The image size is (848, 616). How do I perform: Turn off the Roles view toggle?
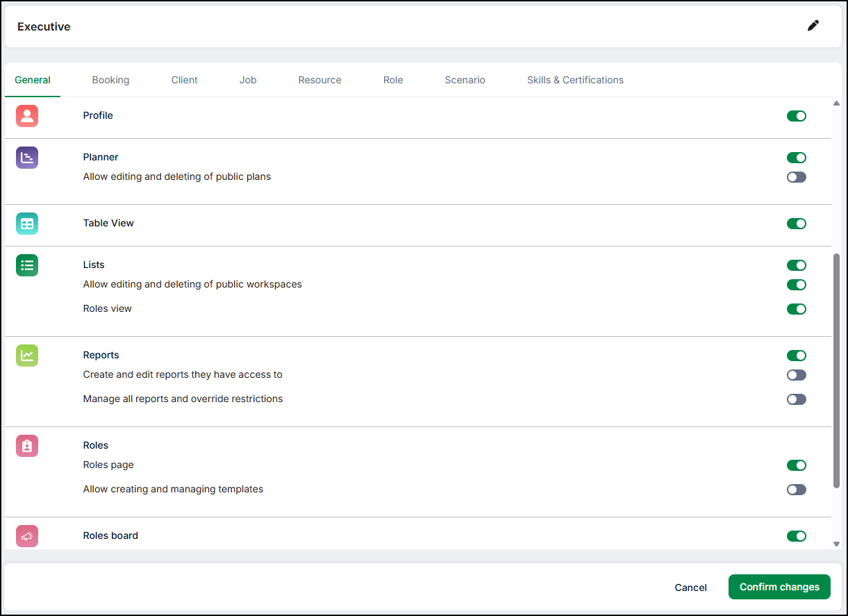(797, 309)
